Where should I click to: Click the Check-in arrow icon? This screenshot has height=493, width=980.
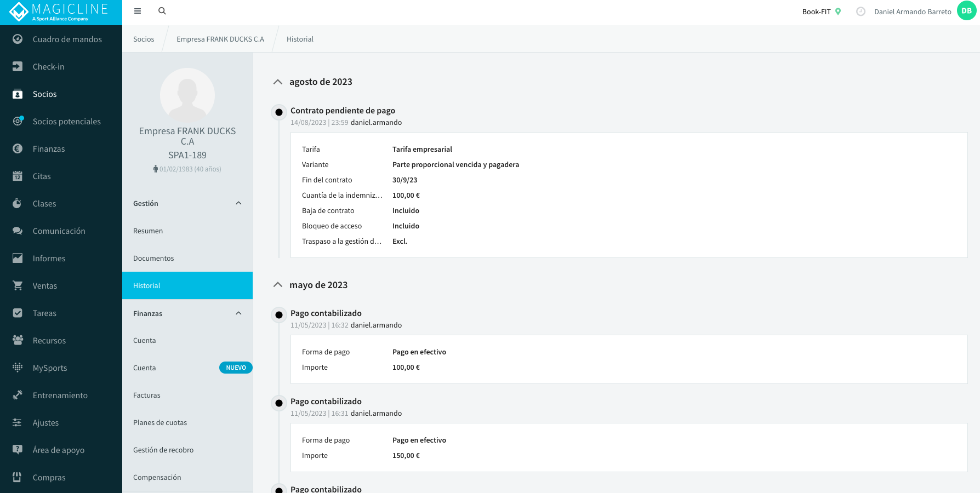18,66
